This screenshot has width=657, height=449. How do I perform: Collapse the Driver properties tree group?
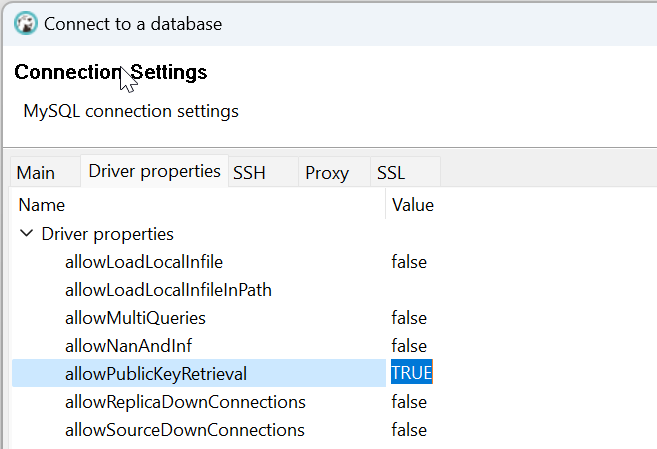coord(25,234)
